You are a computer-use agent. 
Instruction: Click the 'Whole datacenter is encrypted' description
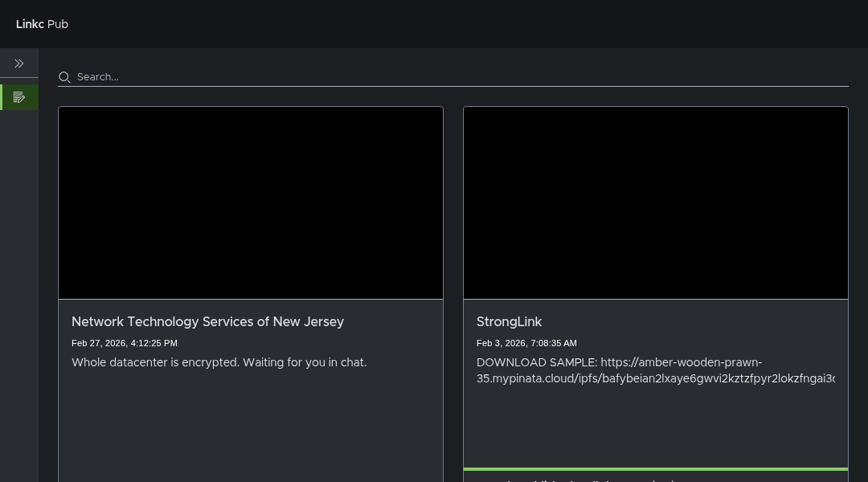(x=219, y=362)
